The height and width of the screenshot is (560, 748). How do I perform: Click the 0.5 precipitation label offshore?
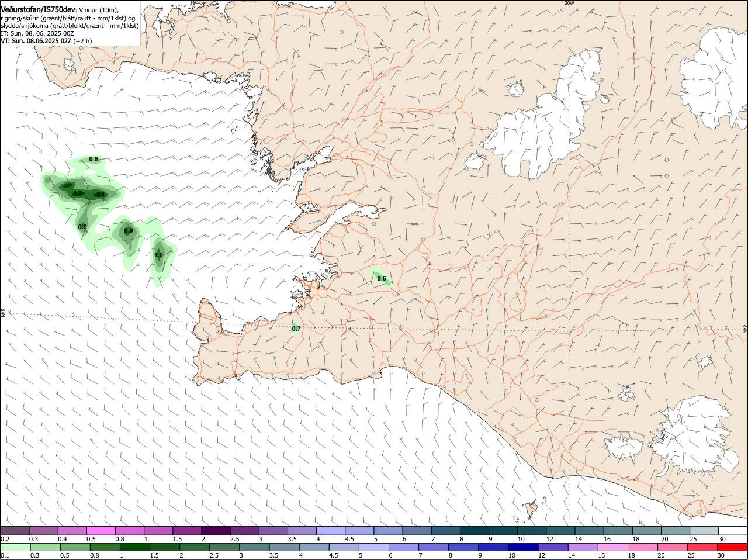point(93,159)
